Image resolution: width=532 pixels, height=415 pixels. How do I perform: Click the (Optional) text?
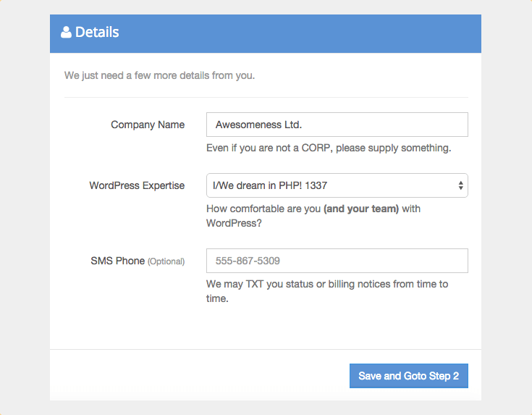coord(166,261)
